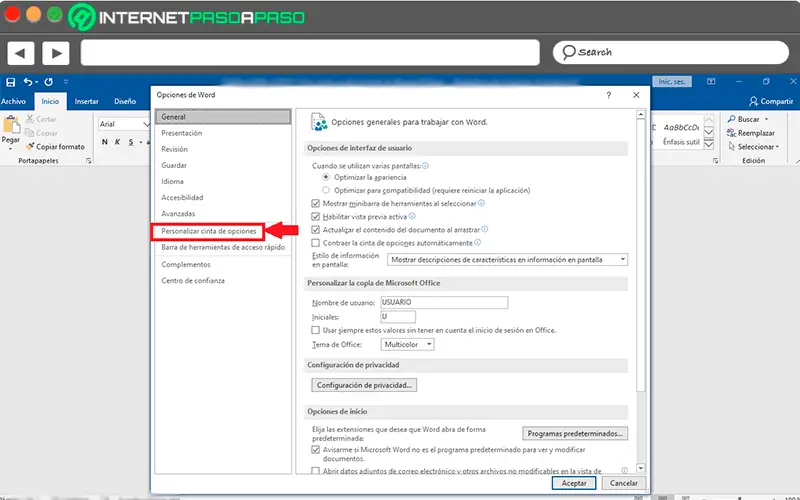The width and height of the screenshot is (800, 500).
Task: Click the options dialog scrollbar up arrow
Action: tap(641, 114)
